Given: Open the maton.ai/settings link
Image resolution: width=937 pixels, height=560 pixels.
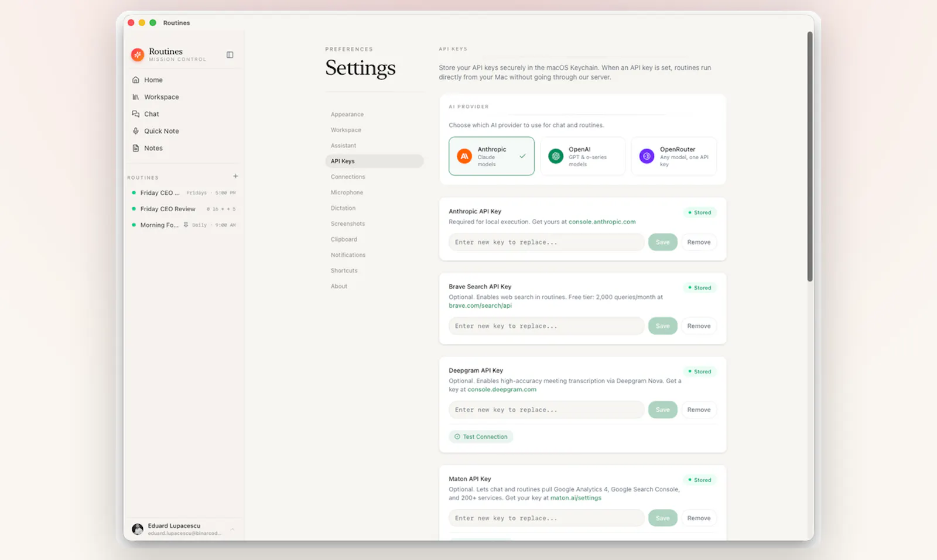Looking at the screenshot, I should pos(576,498).
